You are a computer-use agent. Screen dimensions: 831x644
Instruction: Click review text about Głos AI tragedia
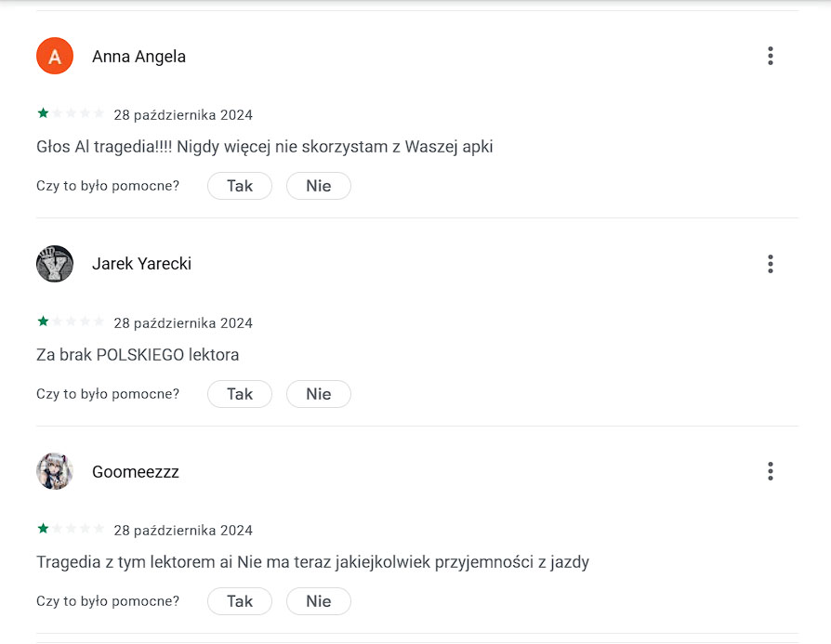pos(265,147)
